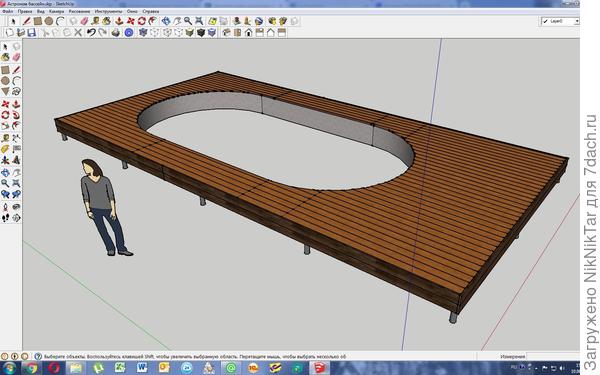Select the Section Plane tool
Image resolution: width=600 pixels, height=375 pixels.
pyautogui.click(x=16, y=218)
